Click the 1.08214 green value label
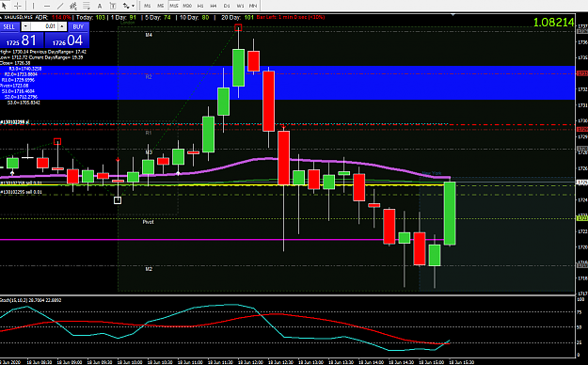 click(553, 23)
